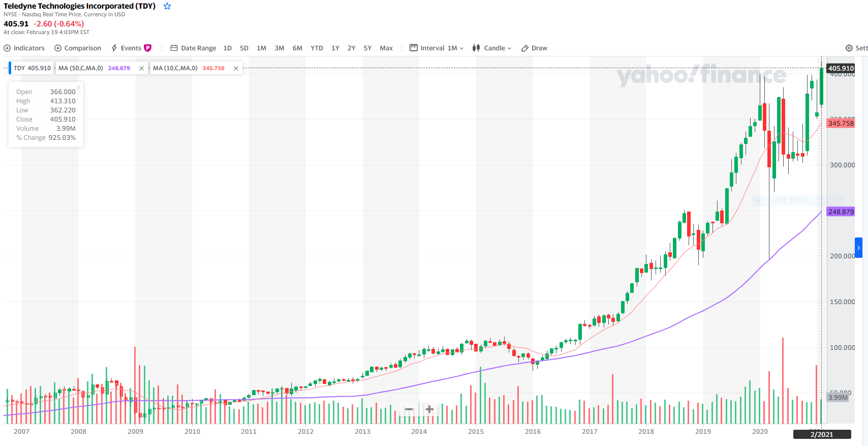This screenshot has width=868, height=446.
Task: Activate the Draw tool
Action: click(x=534, y=48)
